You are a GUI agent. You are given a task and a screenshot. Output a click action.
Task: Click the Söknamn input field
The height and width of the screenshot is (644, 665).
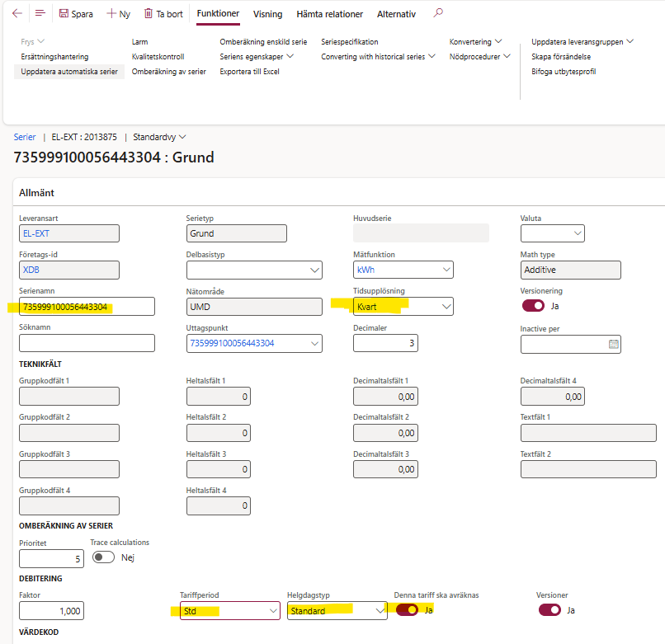click(x=87, y=343)
